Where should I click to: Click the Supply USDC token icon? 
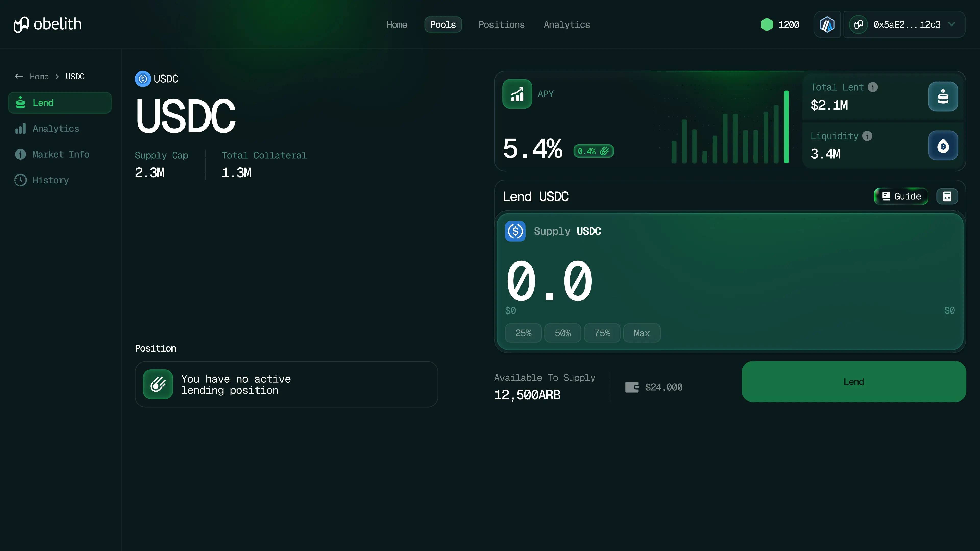[x=515, y=231]
